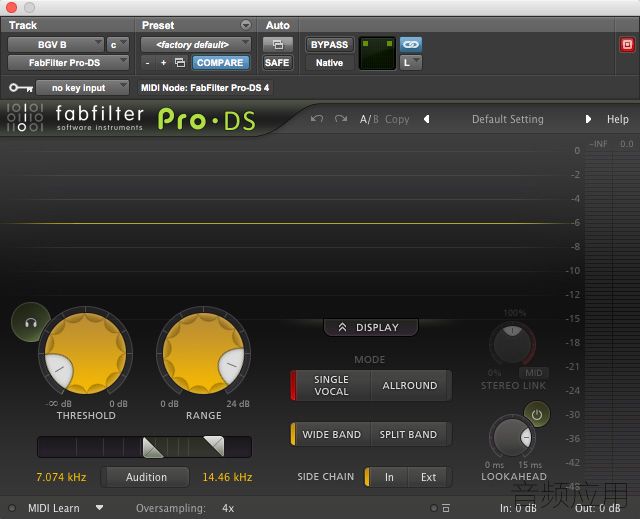Open the Preset circular menu icon
Image resolution: width=640 pixels, height=519 pixels.
tap(246, 25)
